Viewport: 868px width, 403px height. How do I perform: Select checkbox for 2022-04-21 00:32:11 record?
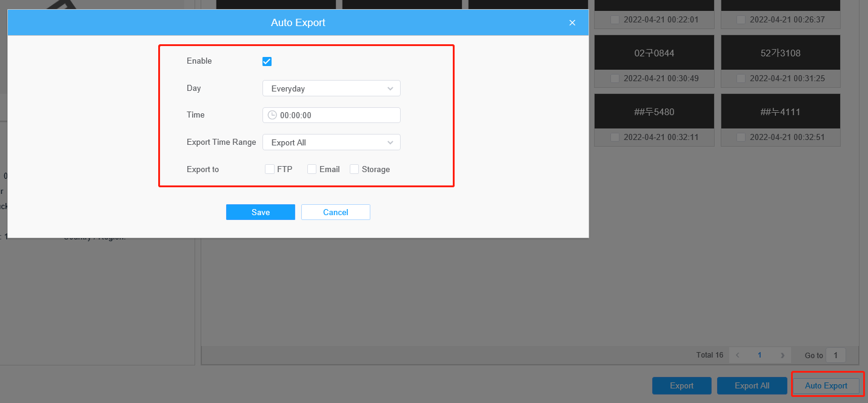click(615, 137)
